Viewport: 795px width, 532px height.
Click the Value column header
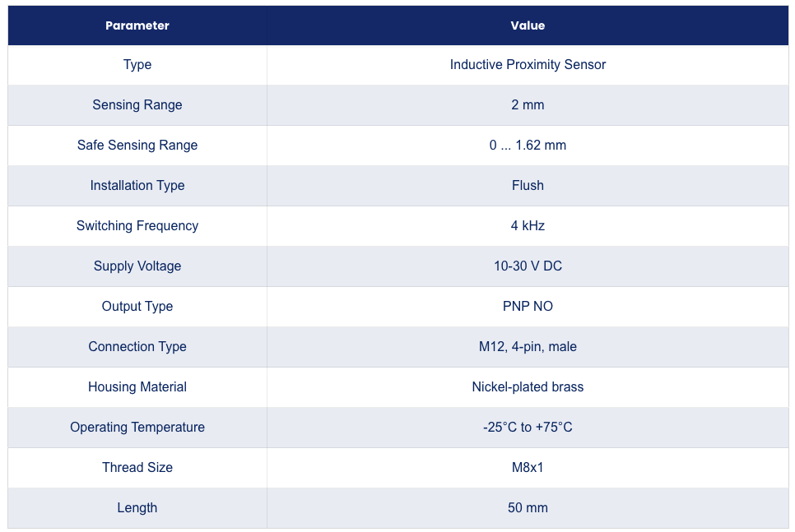click(528, 25)
